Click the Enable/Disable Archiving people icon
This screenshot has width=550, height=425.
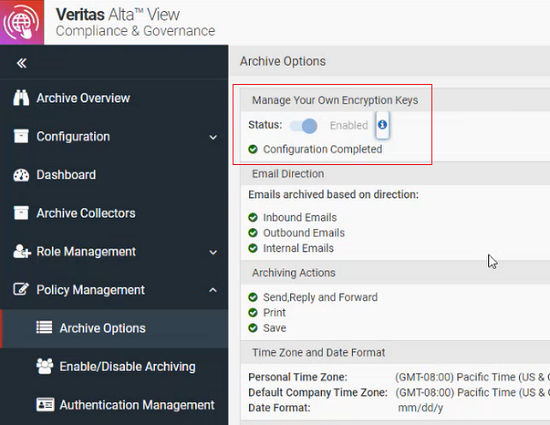point(45,366)
